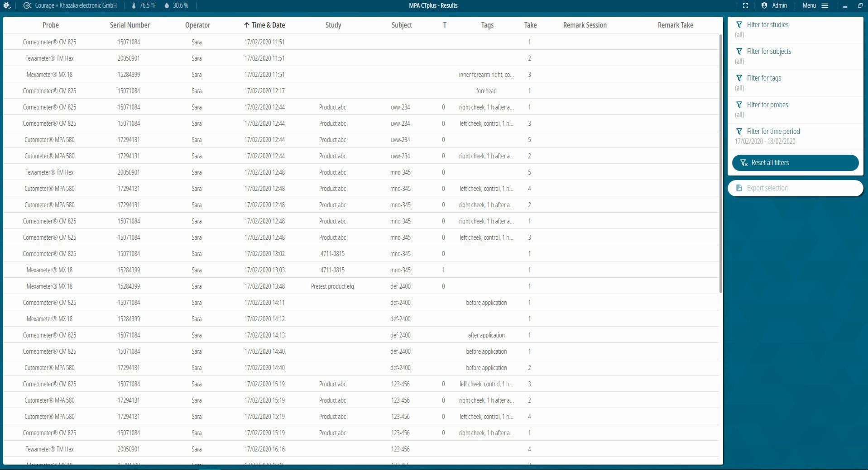Image resolution: width=868 pixels, height=470 pixels.
Task: Click the settings gear icon at top-left
Action: pyautogui.click(x=7, y=5)
